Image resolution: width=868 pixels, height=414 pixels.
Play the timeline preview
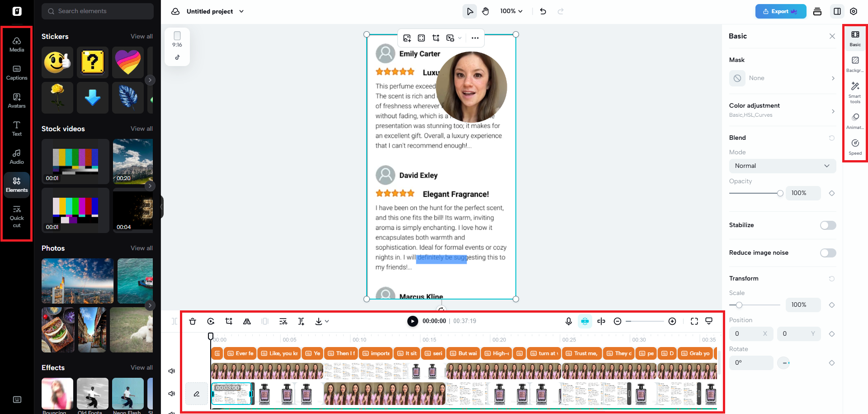(x=412, y=321)
